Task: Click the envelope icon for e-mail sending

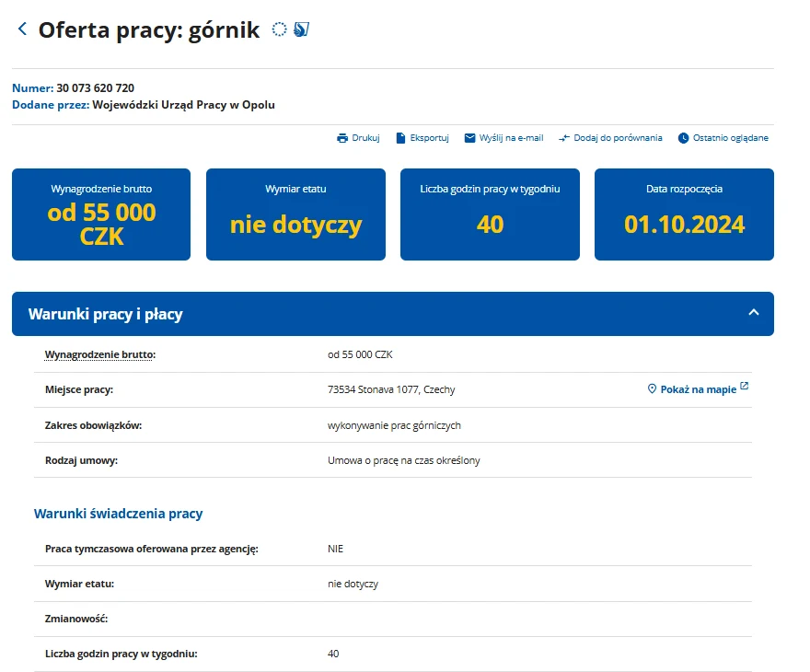Action: (470, 137)
